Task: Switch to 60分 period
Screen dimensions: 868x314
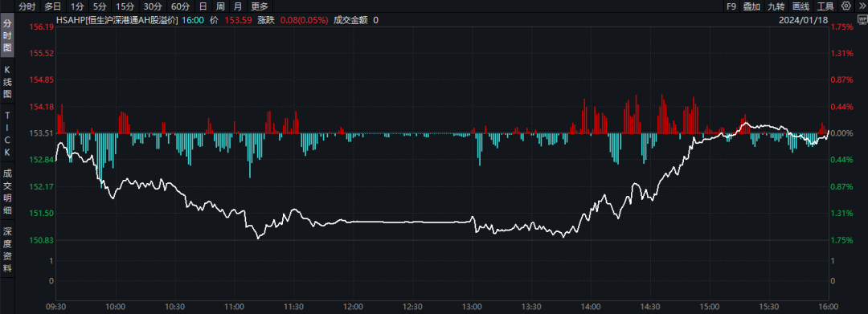Action: [x=181, y=6]
